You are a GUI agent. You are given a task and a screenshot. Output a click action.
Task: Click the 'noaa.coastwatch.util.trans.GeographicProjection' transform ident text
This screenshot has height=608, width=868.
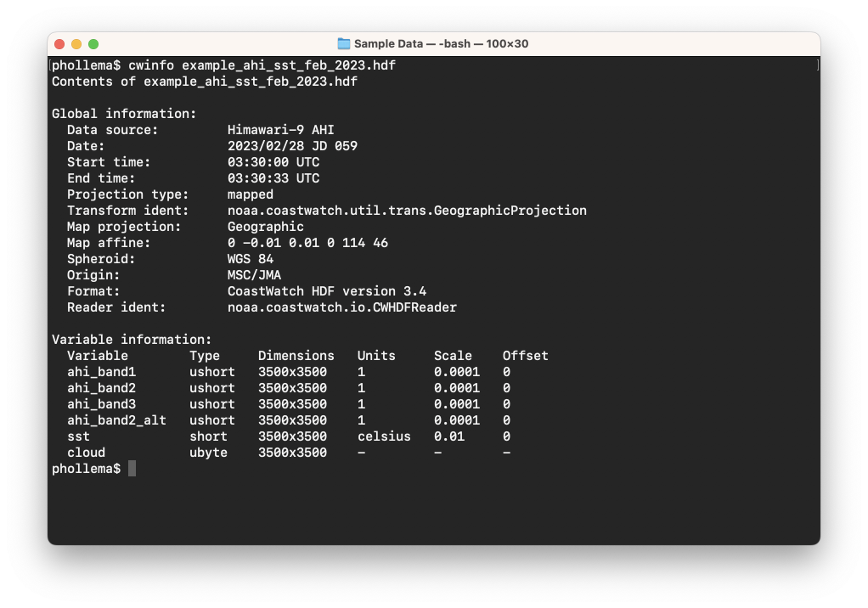pyautogui.click(x=407, y=211)
